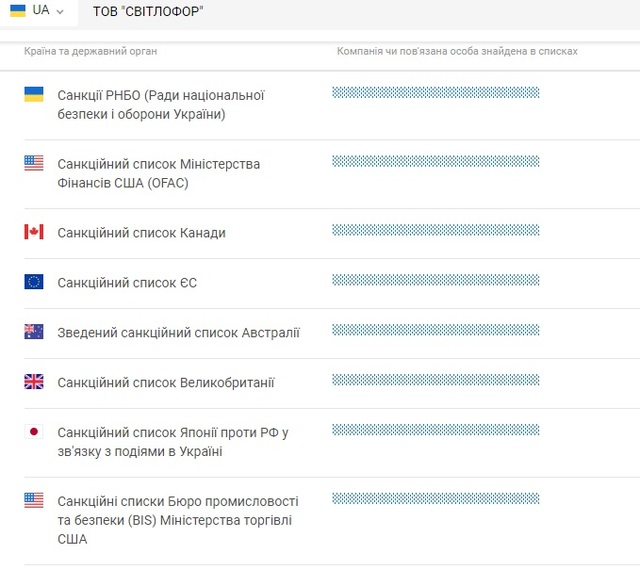This screenshot has width=640, height=570.
Task: Click the Japan flag icon
Action: (x=34, y=432)
